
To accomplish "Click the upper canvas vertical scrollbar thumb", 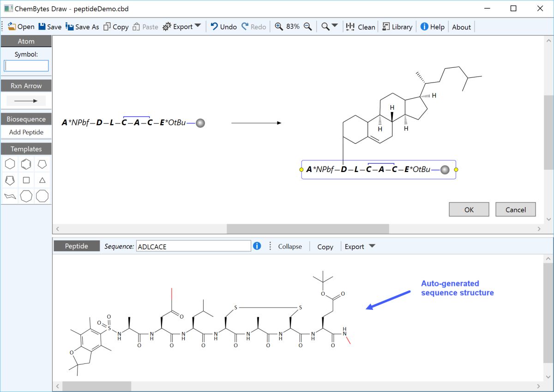I will pos(548,133).
